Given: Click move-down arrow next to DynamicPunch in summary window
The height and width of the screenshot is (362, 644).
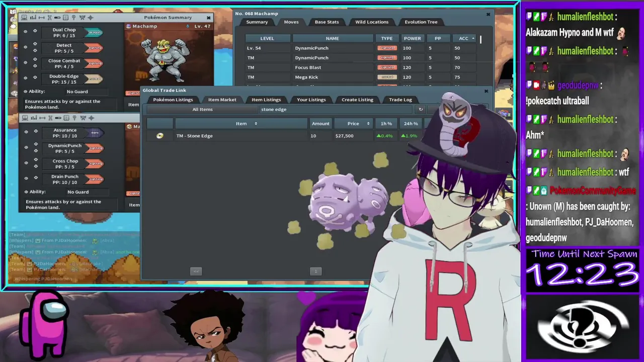Looking at the screenshot, I should click(36, 150).
